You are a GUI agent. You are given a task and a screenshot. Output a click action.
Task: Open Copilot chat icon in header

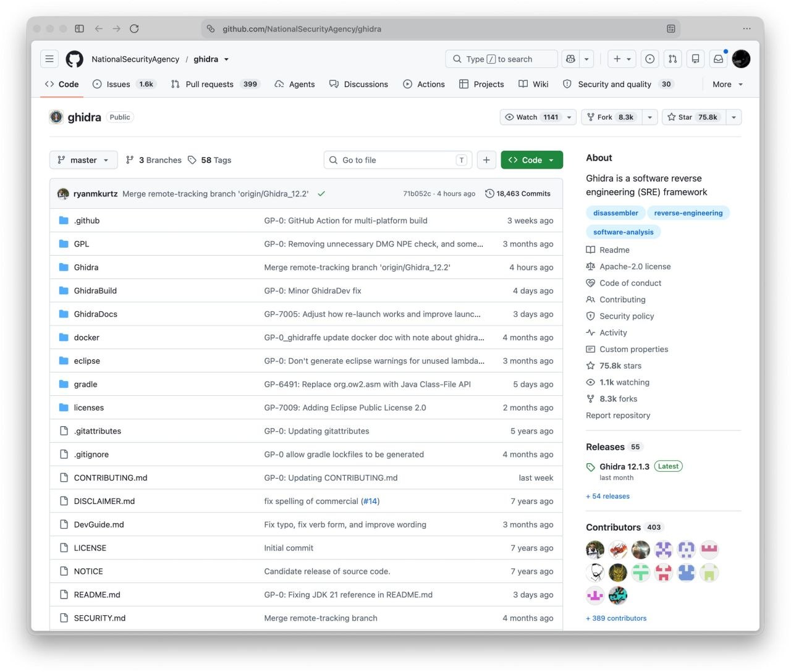570,59
